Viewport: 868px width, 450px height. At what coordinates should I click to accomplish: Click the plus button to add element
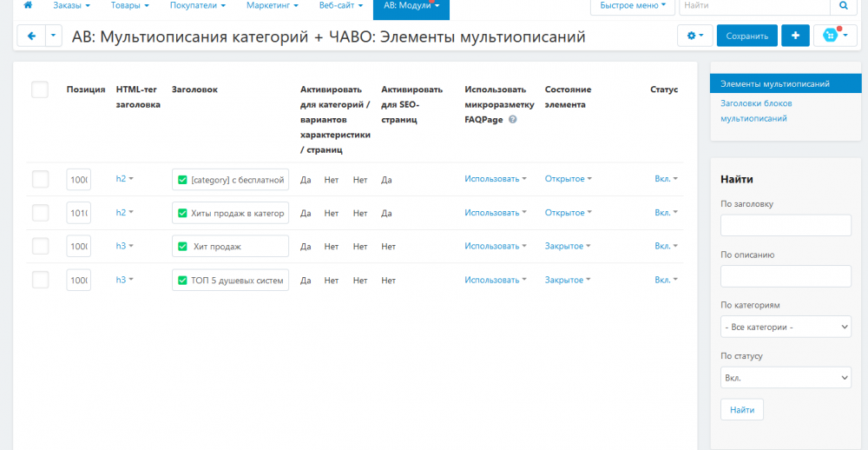pos(795,36)
